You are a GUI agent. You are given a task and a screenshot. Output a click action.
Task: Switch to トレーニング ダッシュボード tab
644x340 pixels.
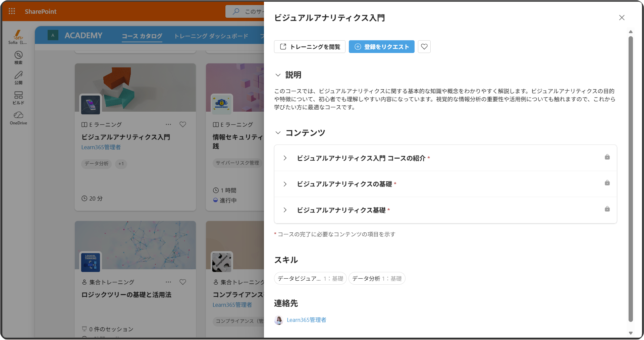pos(211,36)
